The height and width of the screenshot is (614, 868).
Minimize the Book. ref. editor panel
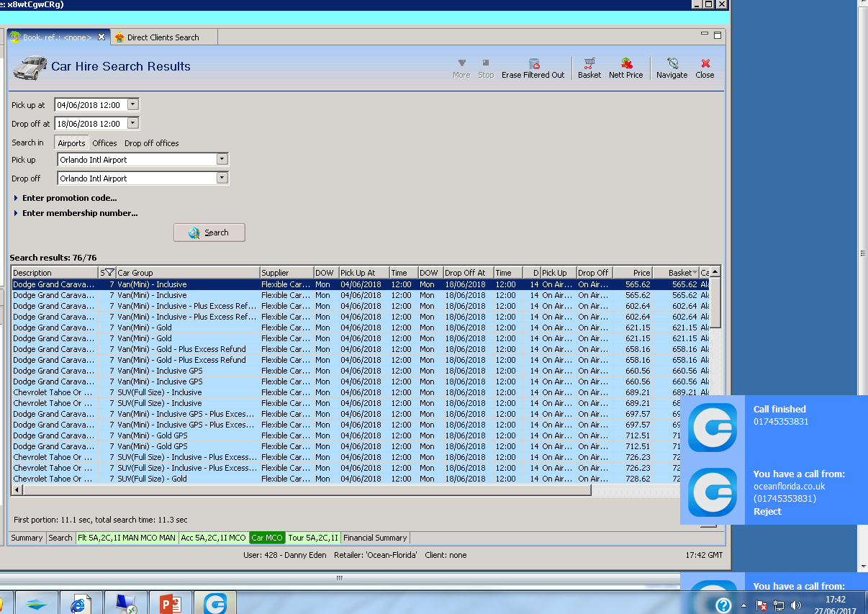703,34
